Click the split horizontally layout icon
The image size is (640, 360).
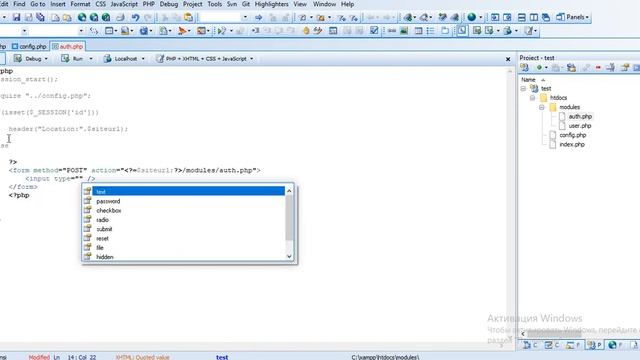[522, 18]
